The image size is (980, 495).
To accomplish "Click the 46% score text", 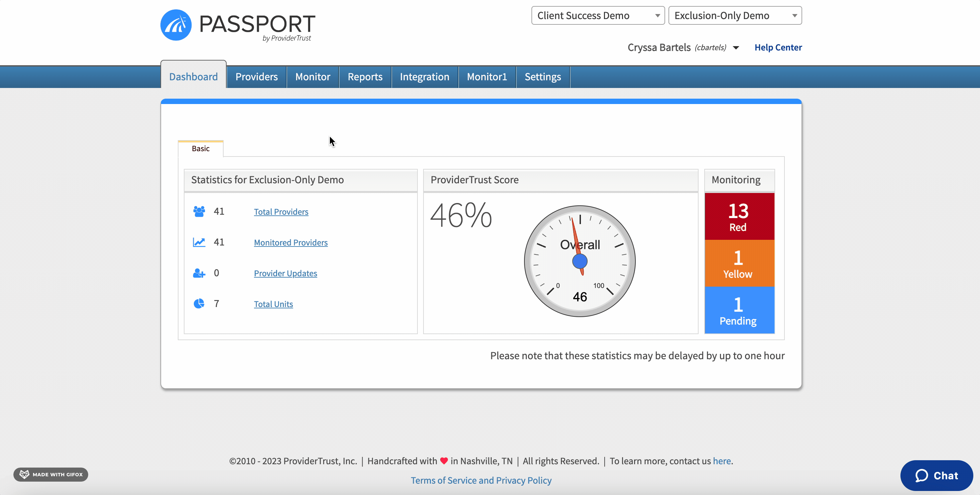I will click(461, 215).
